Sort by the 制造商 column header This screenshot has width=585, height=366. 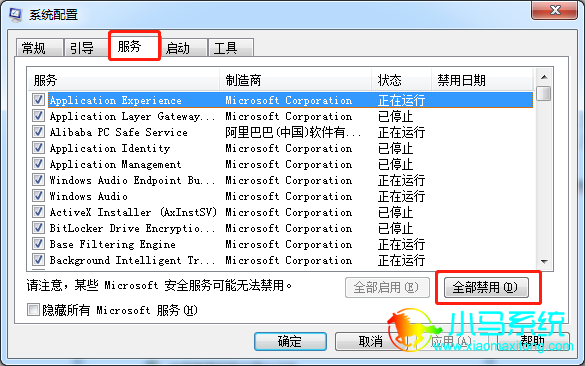tap(295, 80)
